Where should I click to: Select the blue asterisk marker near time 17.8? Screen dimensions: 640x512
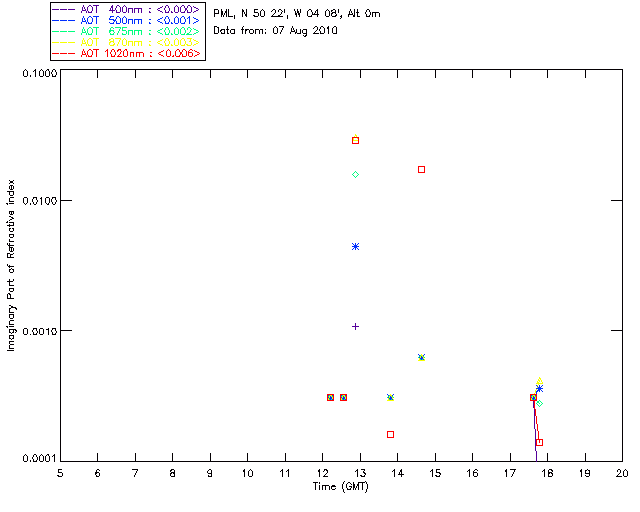pos(539,389)
